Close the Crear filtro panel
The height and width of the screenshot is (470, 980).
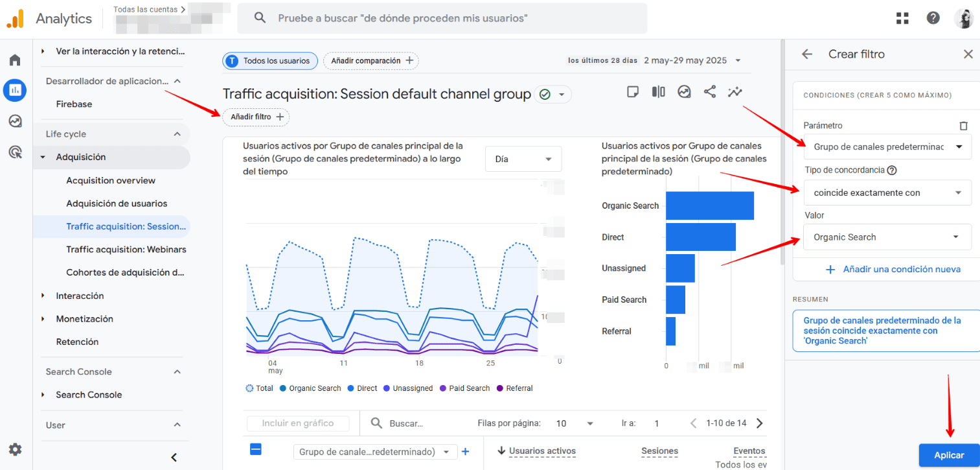coord(968,54)
